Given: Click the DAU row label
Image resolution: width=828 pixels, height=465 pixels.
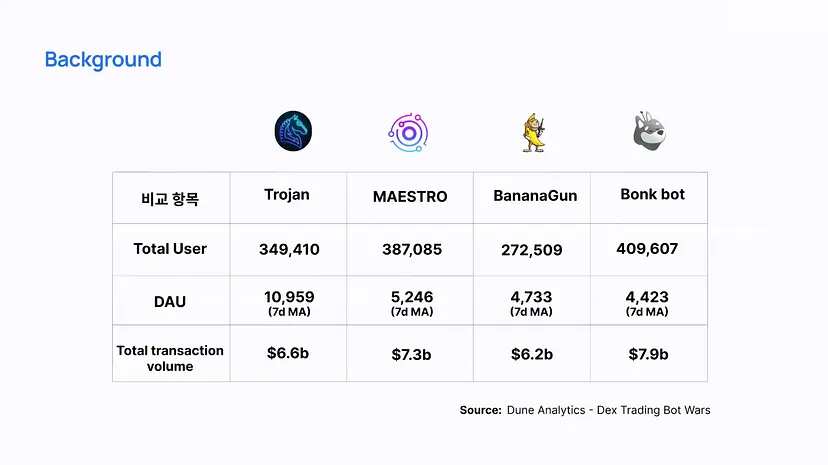Looking at the screenshot, I should (x=170, y=301).
